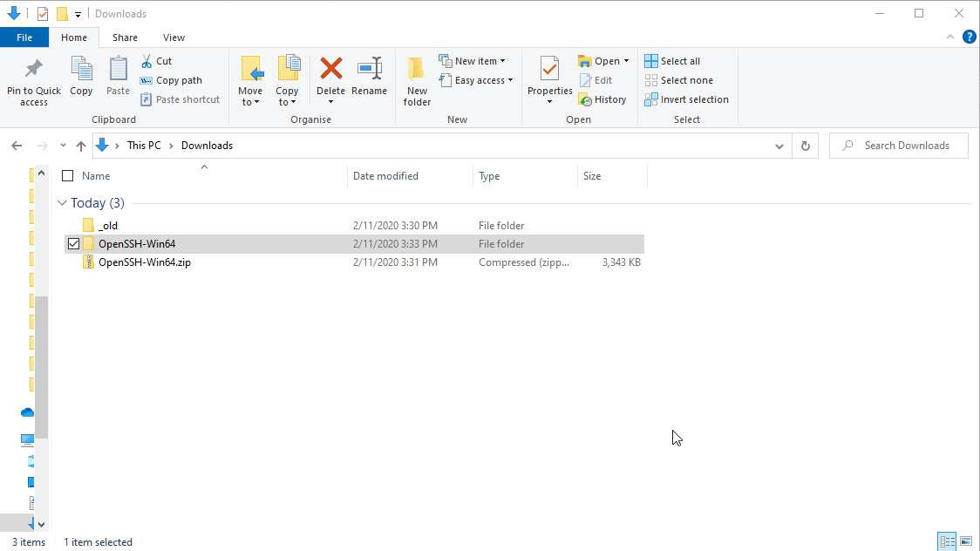Click the Search Downloads field
This screenshot has width=980, height=551.
pos(899,146)
